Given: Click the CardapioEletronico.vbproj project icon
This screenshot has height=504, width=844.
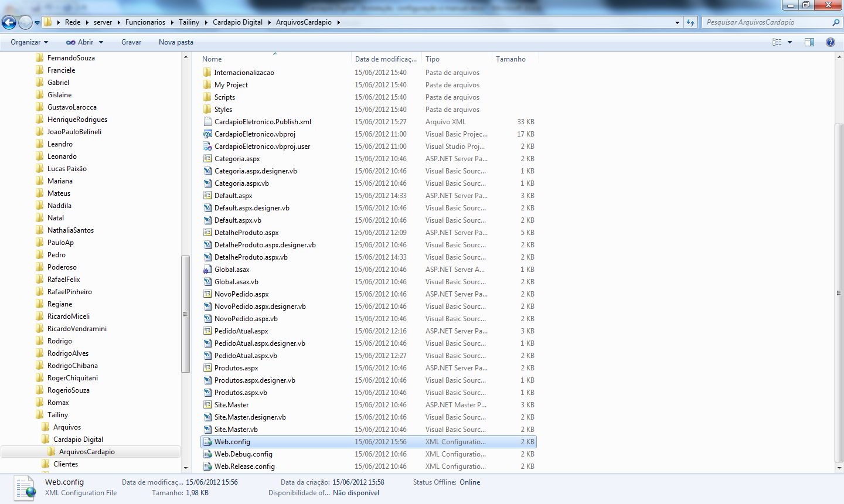Looking at the screenshot, I should click(207, 134).
